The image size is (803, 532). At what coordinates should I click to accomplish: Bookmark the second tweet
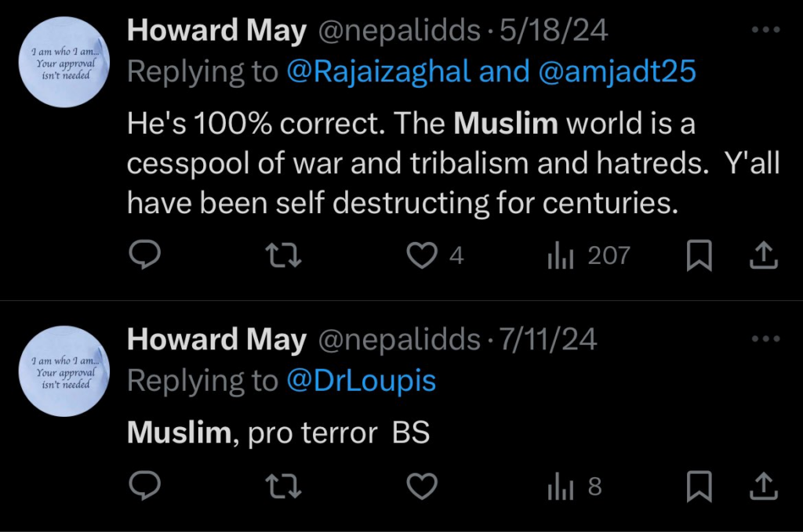[x=699, y=486]
